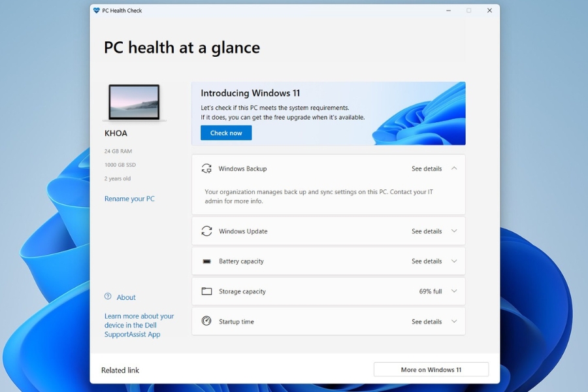The height and width of the screenshot is (392, 588).
Task: Click the Storage capacity folder icon
Action: (206, 291)
